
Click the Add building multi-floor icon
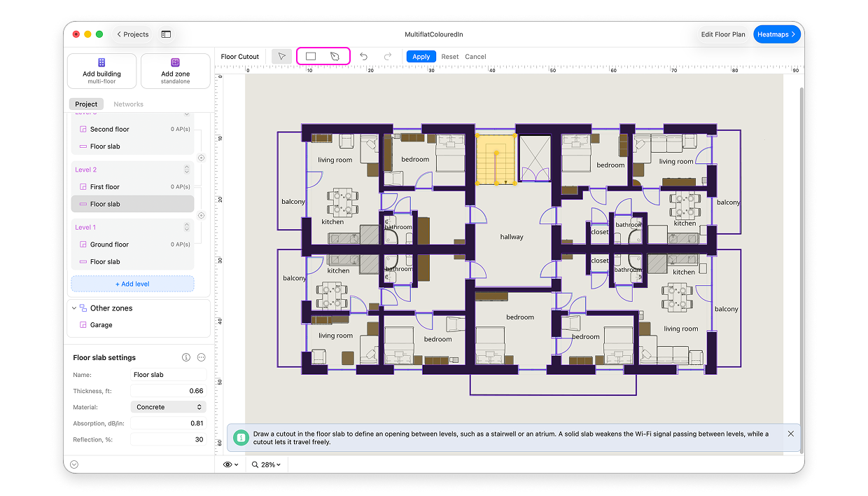pos(101,62)
